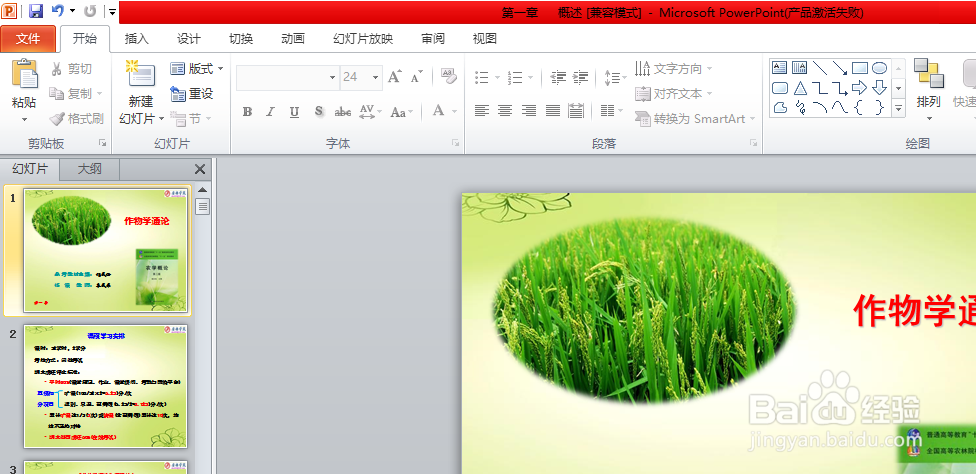Switch to the 设计 ribbon tab
Screen dimensions: 976x474
point(189,39)
